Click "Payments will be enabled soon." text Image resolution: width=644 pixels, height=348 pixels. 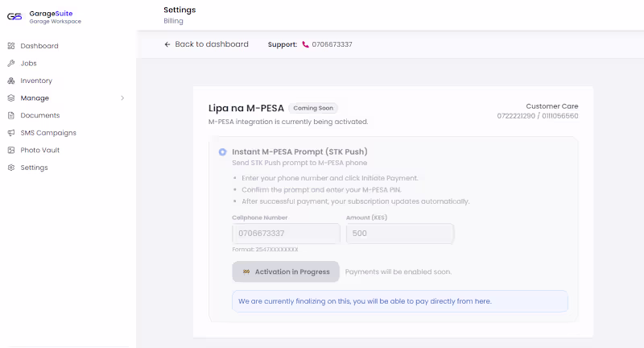click(x=398, y=271)
